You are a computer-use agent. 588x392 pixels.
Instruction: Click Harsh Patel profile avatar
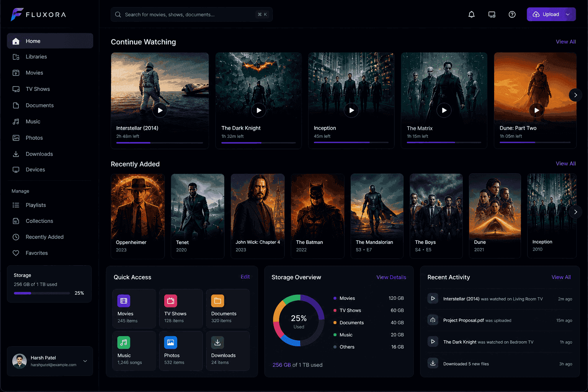point(20,361)
